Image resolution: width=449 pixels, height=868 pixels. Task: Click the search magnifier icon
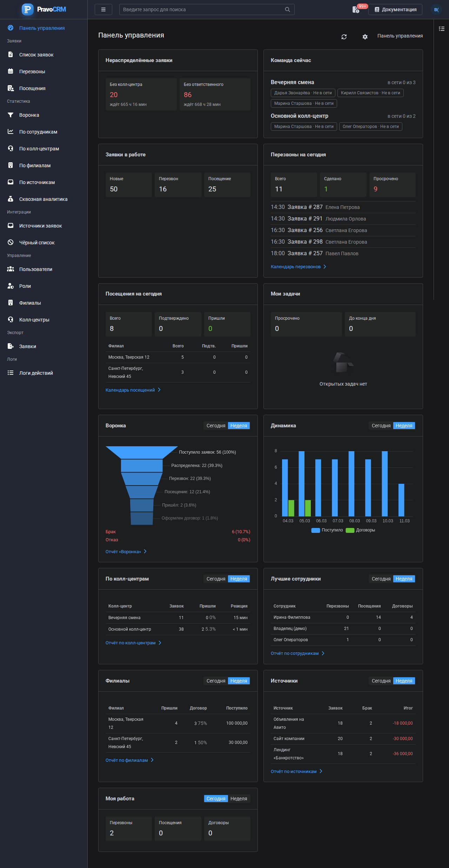click(x=287, y=9)
